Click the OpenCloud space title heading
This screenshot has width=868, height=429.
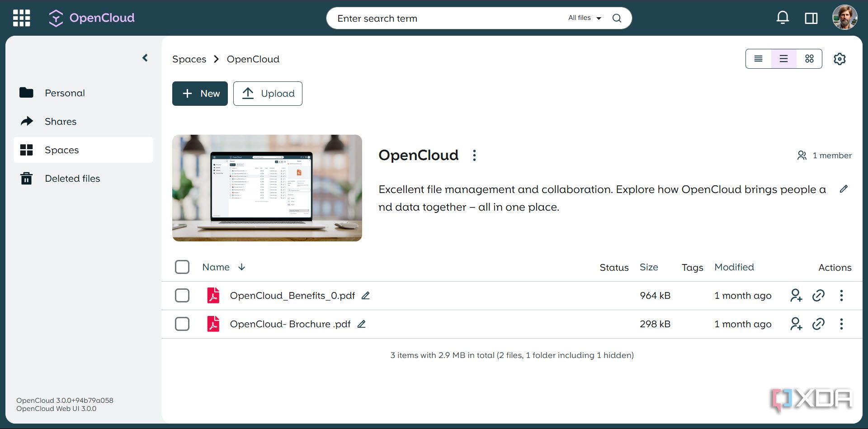tap(419, 155)
